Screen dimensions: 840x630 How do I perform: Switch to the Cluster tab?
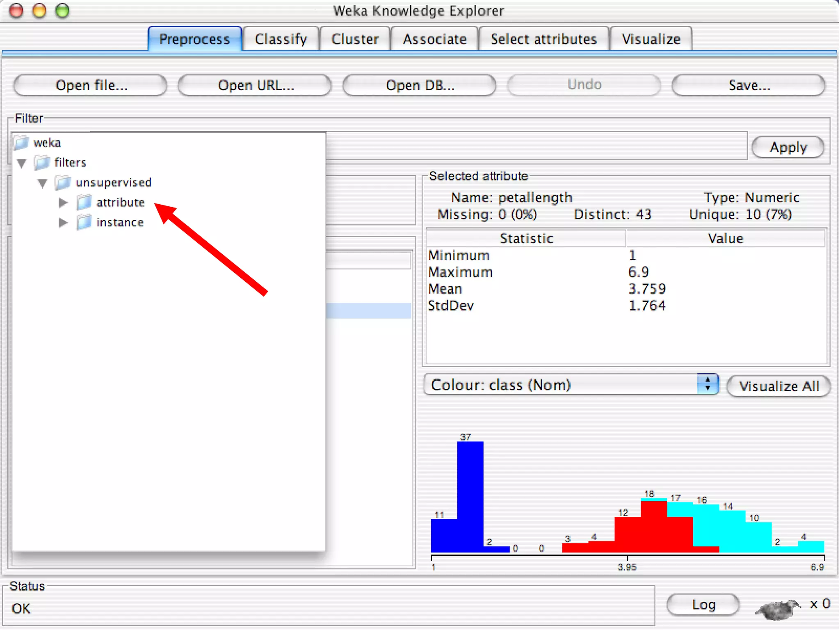(355, 39)
